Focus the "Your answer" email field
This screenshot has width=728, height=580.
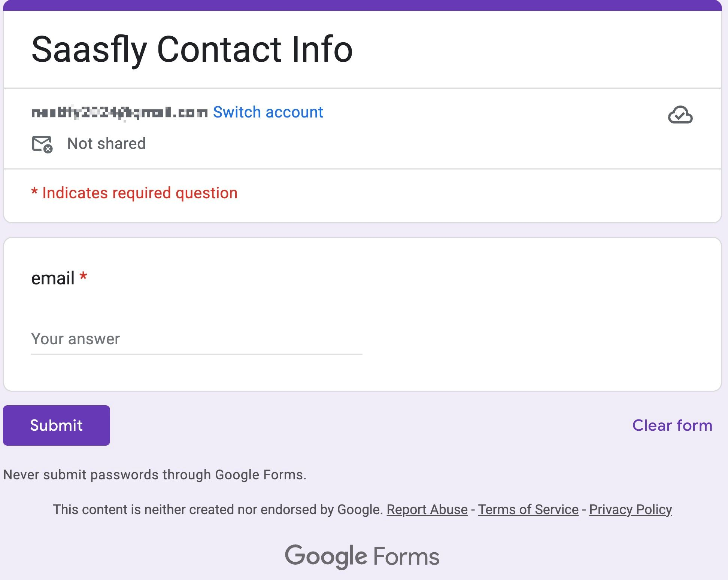click(x=196, y=339)
